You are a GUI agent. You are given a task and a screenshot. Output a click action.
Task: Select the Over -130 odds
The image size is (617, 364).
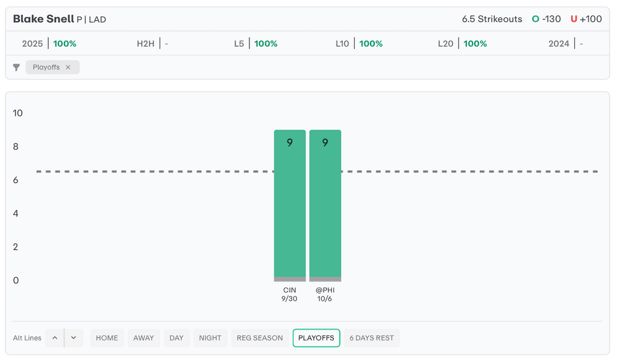546,19
